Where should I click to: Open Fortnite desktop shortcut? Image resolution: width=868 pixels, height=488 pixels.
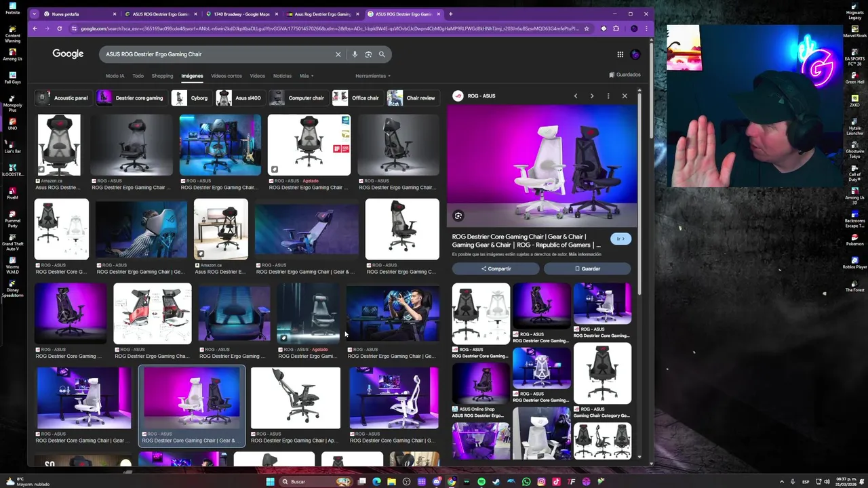12,8
